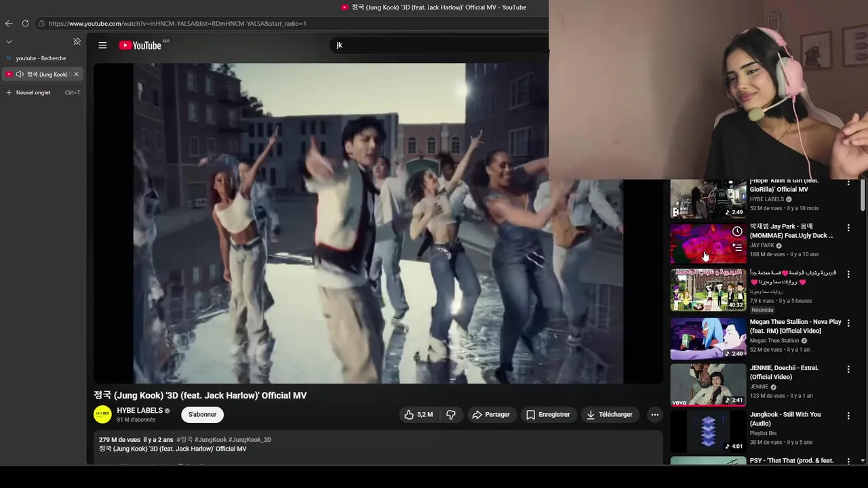Switch to the 'youtube - Recherche' tab
The height and width of the screenshot is (488, 868).
(x=42, y=58)
